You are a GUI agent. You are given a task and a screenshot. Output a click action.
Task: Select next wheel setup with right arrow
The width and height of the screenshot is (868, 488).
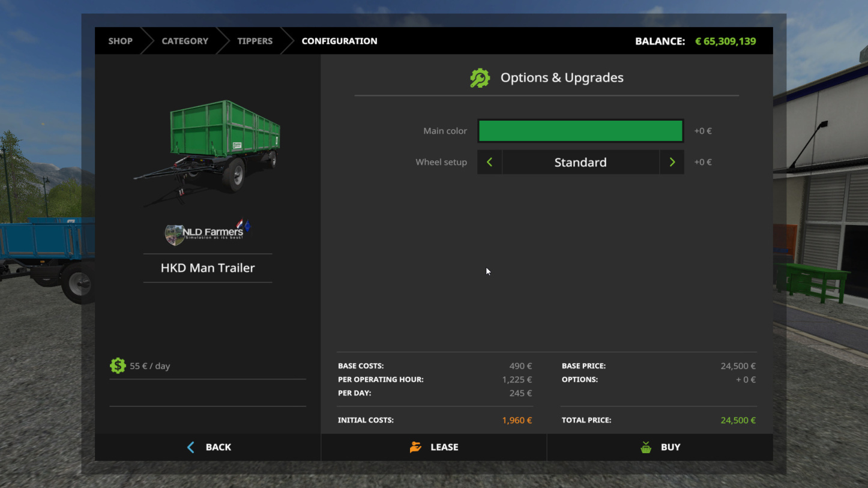(x=672, y=162)
